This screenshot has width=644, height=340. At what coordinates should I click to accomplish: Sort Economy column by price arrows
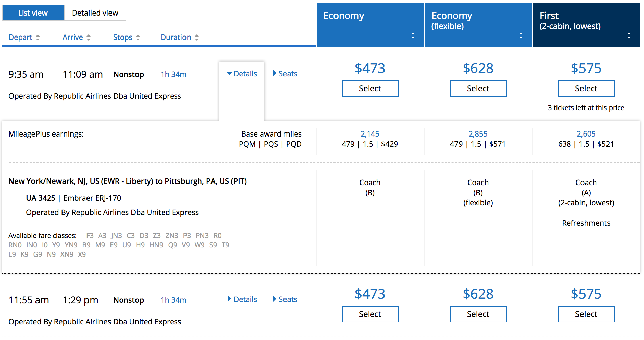[x=413, y=35]
